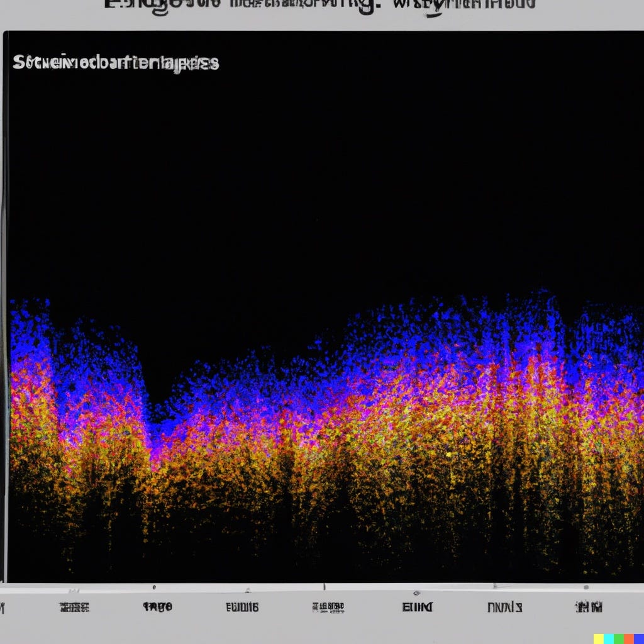Click the 'EUI16' axis label
This screenshot has height=644, width=644.
click(244, 607)
